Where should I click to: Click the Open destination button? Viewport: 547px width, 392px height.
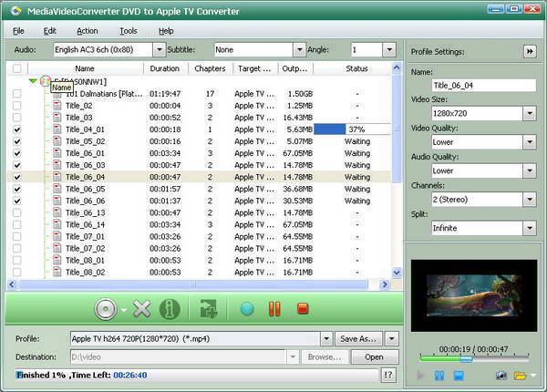click(x=375, y=357)
